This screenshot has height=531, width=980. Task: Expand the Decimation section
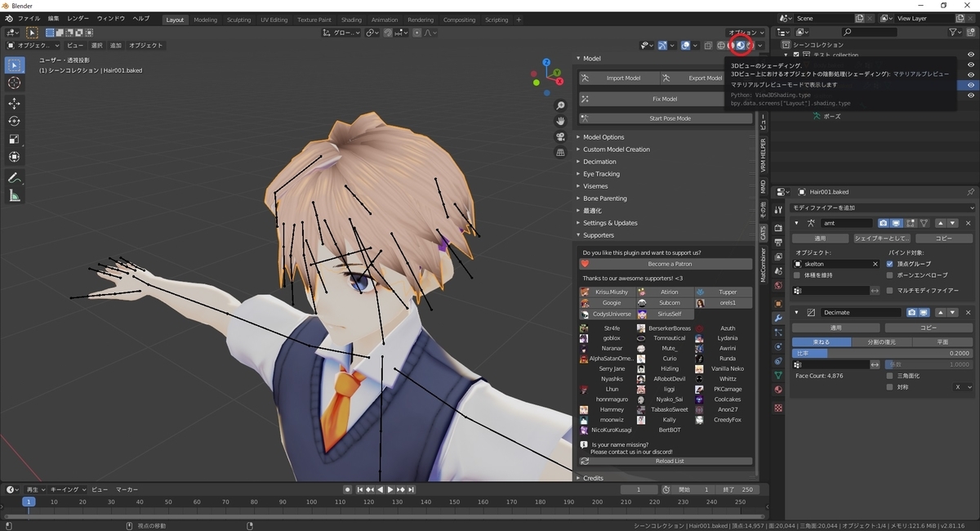pyautogui.click(x=599, y=162)
